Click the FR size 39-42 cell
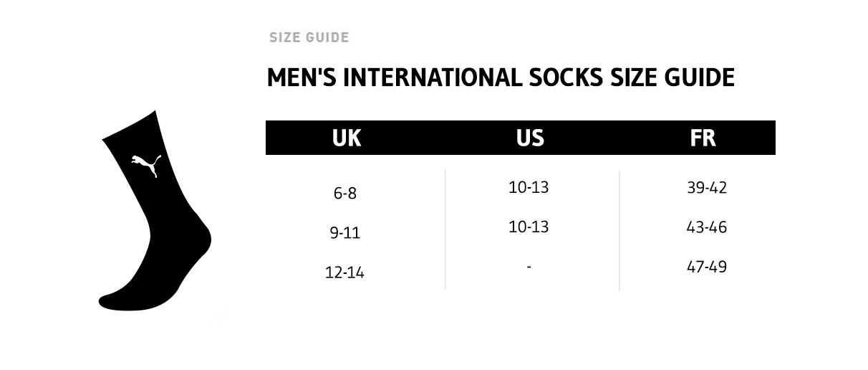Viewport: 868px width, 370px height. click(706, 188)
